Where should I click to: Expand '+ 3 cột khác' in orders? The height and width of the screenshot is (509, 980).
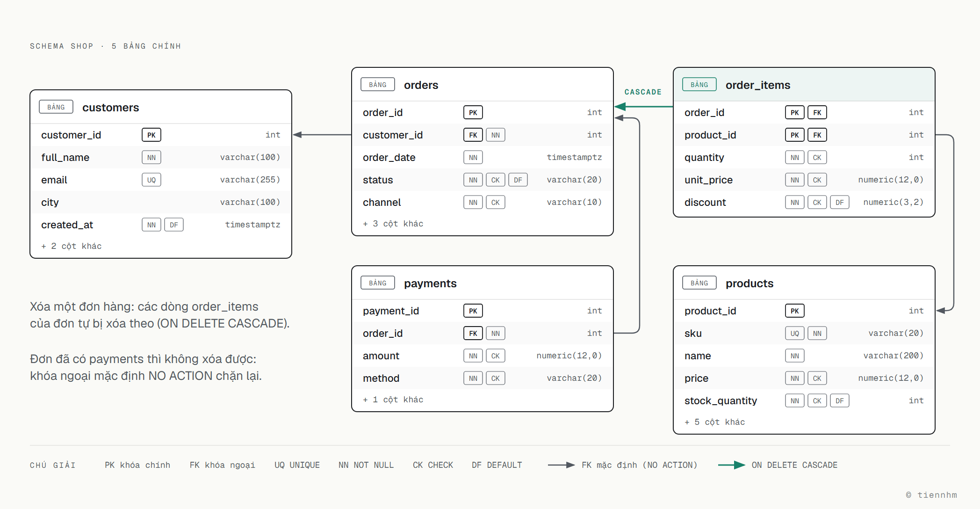[393, 224]
